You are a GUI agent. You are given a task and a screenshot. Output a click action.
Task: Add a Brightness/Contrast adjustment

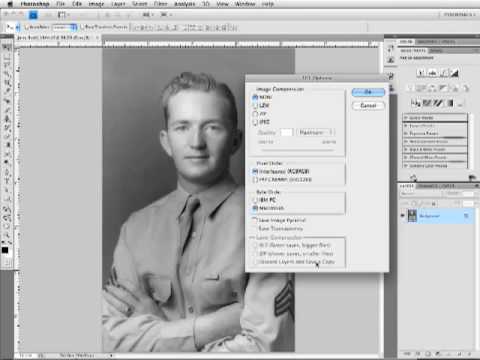click(x=421, y=73)
